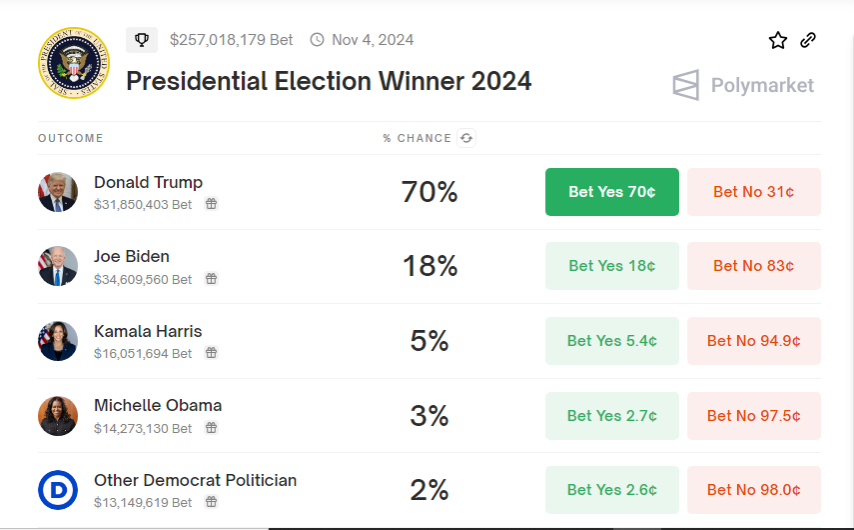Viewport: 854px width, 530px height.
Task: Choose Bet No 83¢ for Biden
Action: point(754,266)
